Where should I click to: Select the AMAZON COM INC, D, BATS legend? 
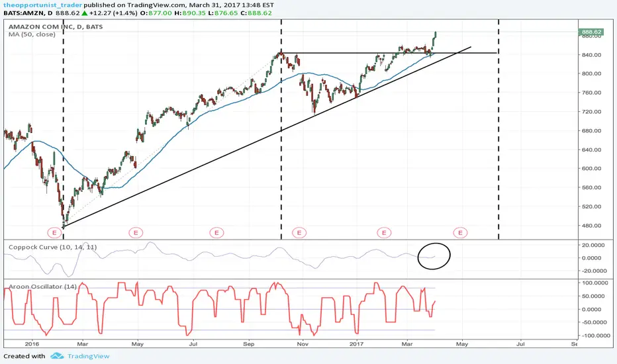pos(56,26)
